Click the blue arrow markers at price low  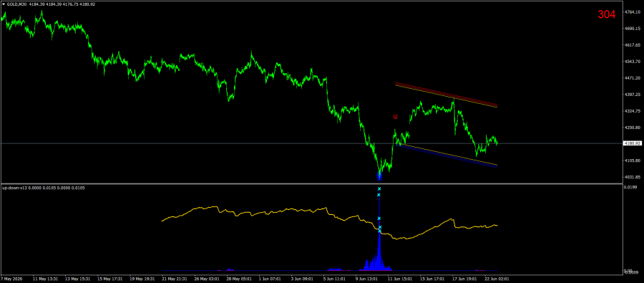click(x=379, y=177)
